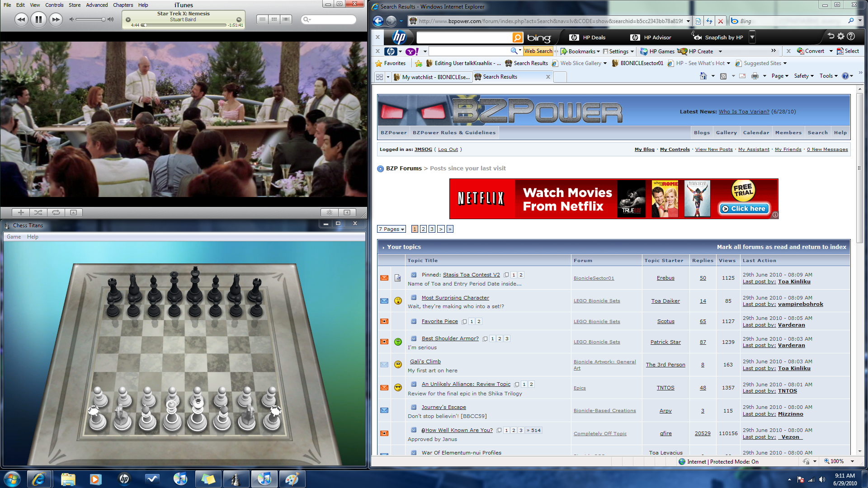
Task: Open the Game menu in Chess Titans
Action: [x=14, y=236]
